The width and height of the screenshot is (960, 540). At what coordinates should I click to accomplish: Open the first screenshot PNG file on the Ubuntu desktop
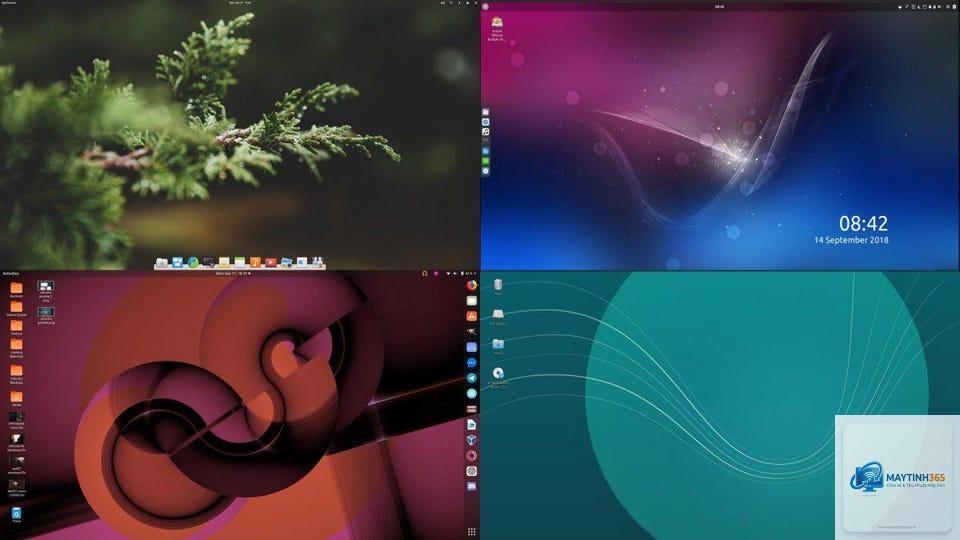pyautogui.click(x=46, y=291)
